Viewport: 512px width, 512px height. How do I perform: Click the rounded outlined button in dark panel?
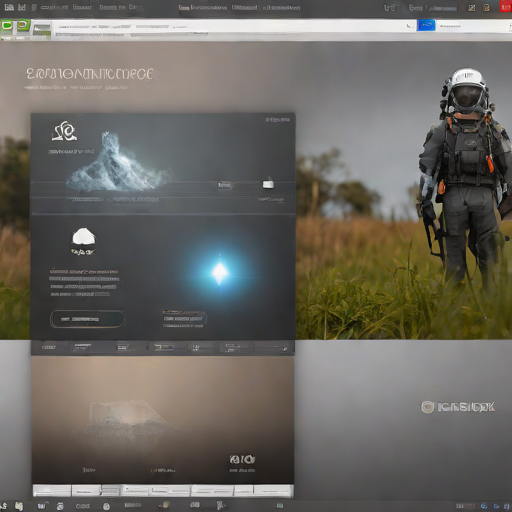[x=87, y=319]
